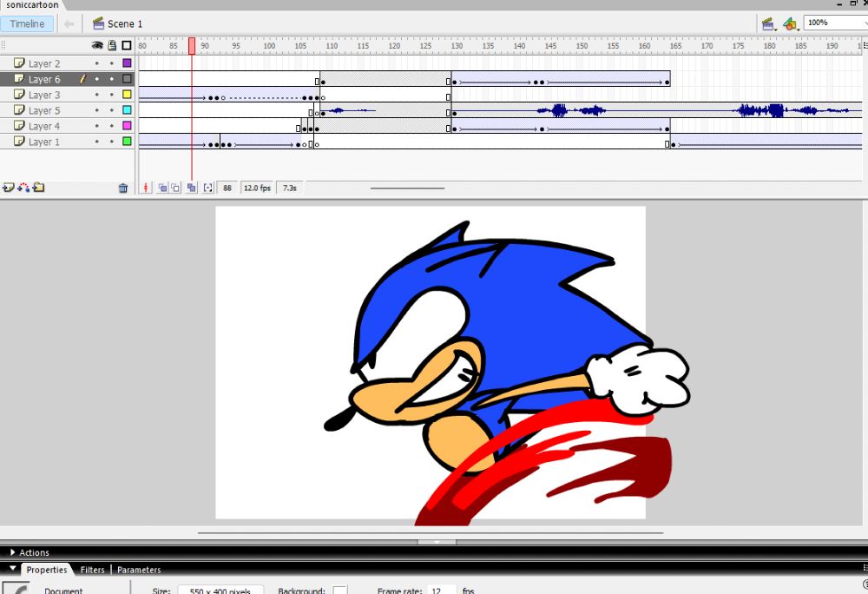The height and width of the screenshot is (594, 868).
Task: Toggle lock dot for Layer 2
Action: (x=112, y=63)
